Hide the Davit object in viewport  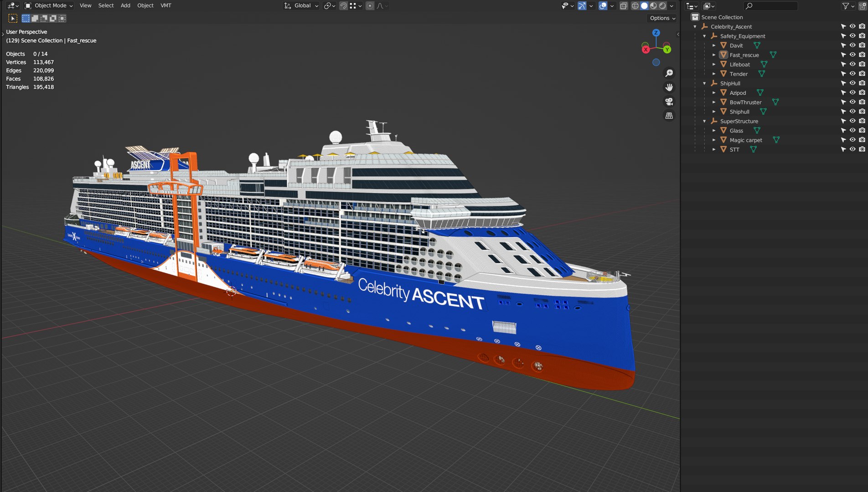[852, 46]
